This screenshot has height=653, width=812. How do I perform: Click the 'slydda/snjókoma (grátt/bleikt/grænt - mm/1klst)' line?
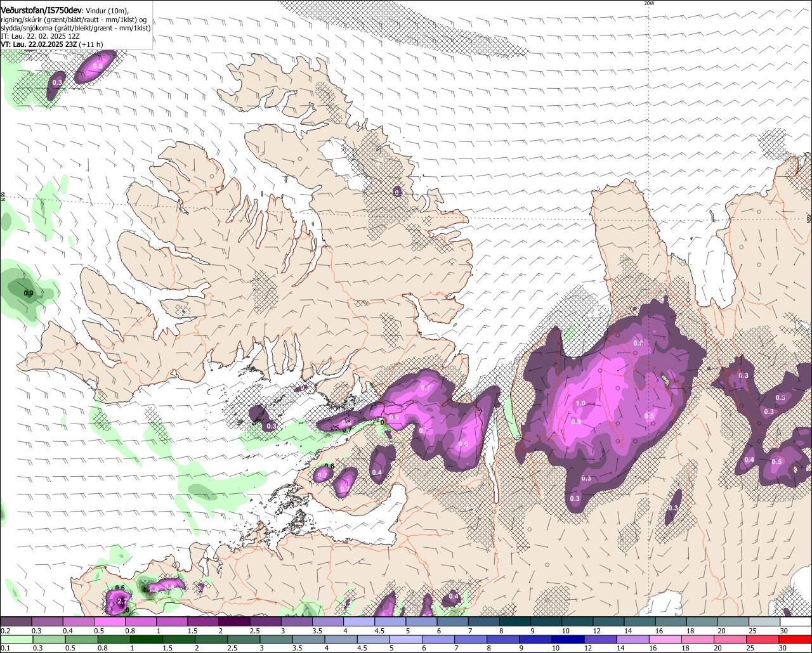pyautogui.click(x=75, y=28)
